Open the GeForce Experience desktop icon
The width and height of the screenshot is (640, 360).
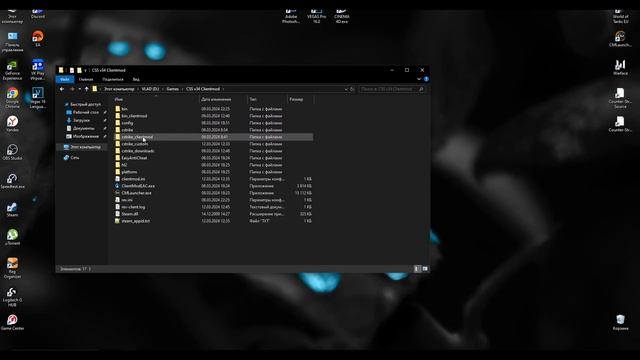click(12, 69)
